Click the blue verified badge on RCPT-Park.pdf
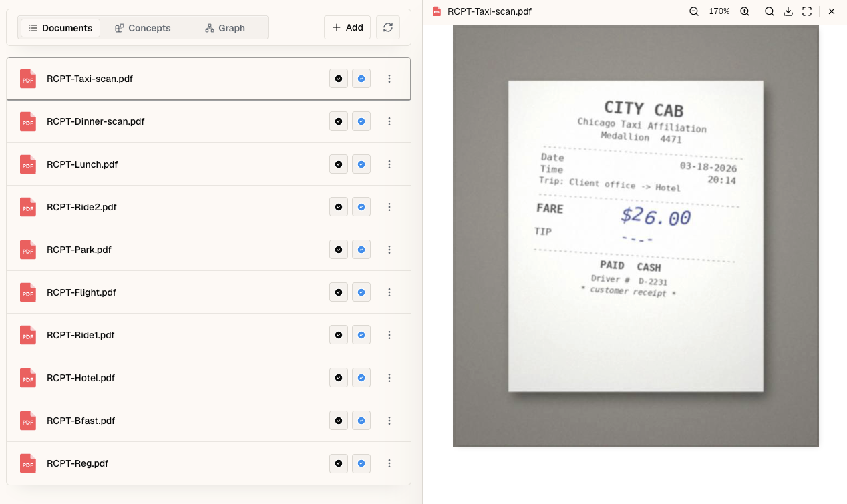The height and width of the screenshot is (504, 847). tap(361, 250)
